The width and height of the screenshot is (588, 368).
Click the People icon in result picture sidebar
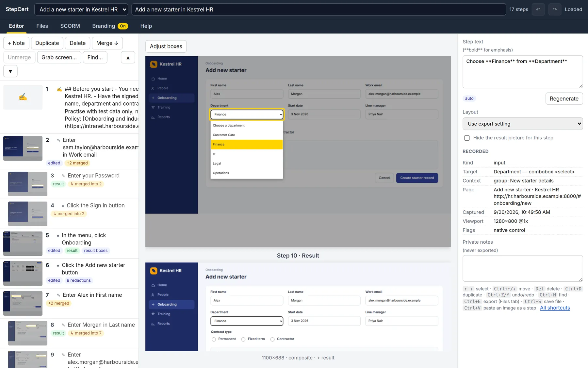[x=153, y=295]
